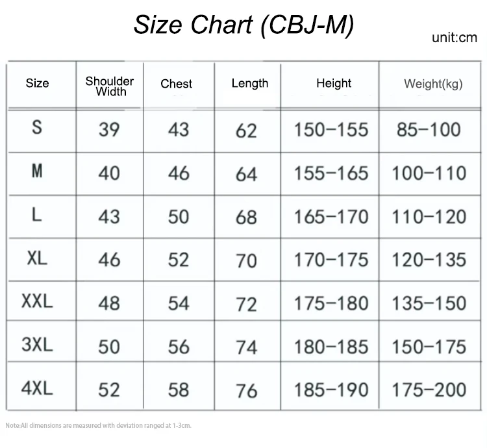
Task: Select the 85–100 weight cell
Action: click(429, 130)
